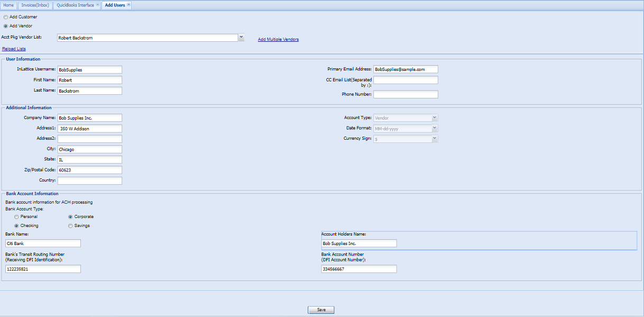Switch to the Home tab
The height and width of the screenshot is (317, 644).
point(8,5)
